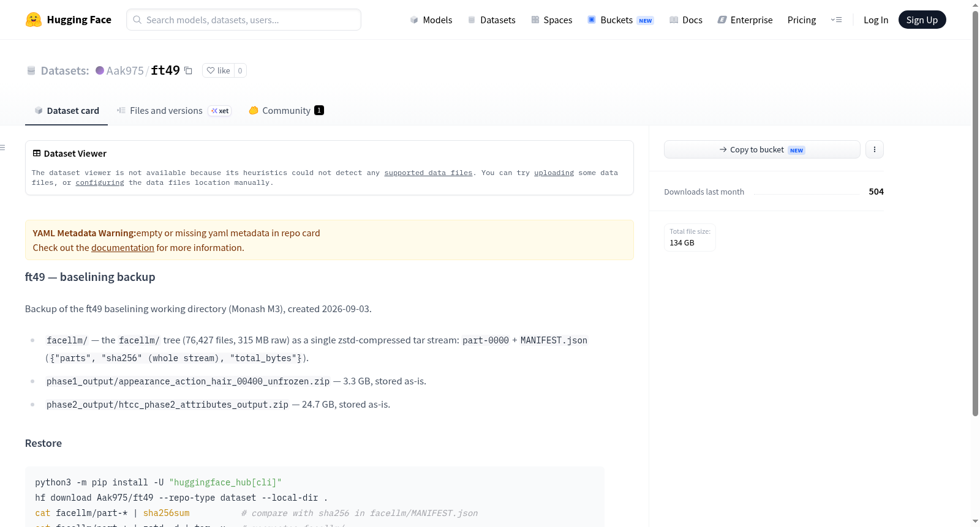Open the documentation link in YAML warning
980x527 pixels.
123,248
